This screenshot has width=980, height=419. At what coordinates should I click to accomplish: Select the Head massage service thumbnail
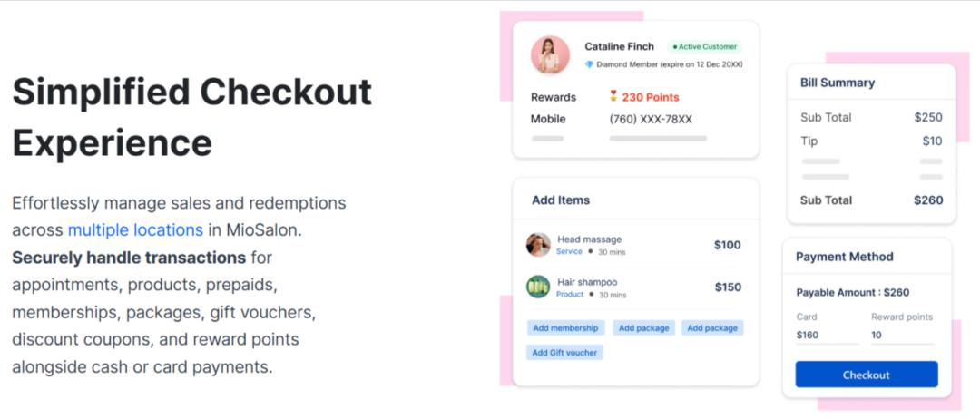point(538,245)
